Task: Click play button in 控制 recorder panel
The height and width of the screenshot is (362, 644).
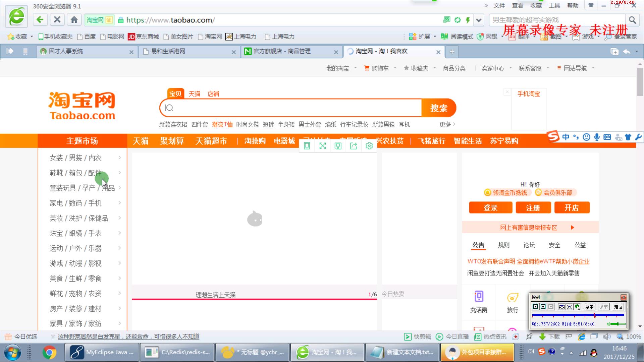Action: (x=535, y=307)
